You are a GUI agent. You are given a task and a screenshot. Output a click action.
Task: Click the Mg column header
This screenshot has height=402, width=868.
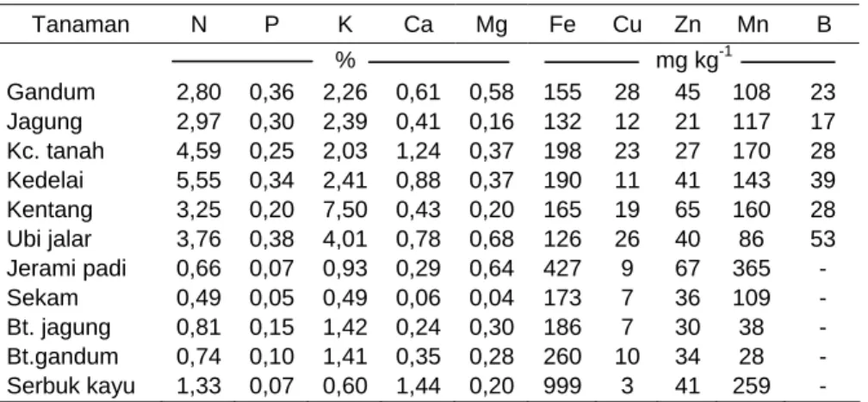(492, 26)
